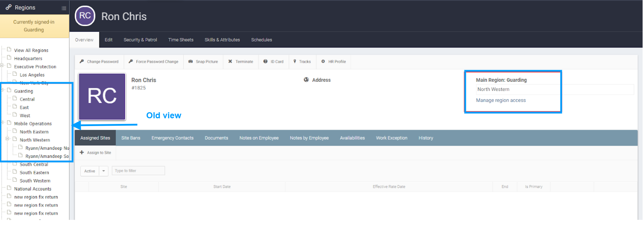Select the Ryann/Amandeep No tree item
644x227 pixels.
[47, 148]
